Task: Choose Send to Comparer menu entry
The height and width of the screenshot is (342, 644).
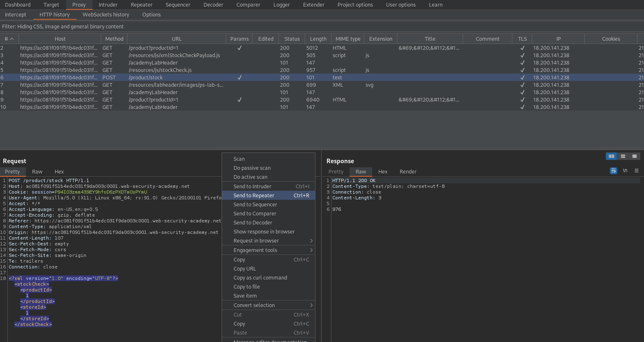Action: click(269, 214)
